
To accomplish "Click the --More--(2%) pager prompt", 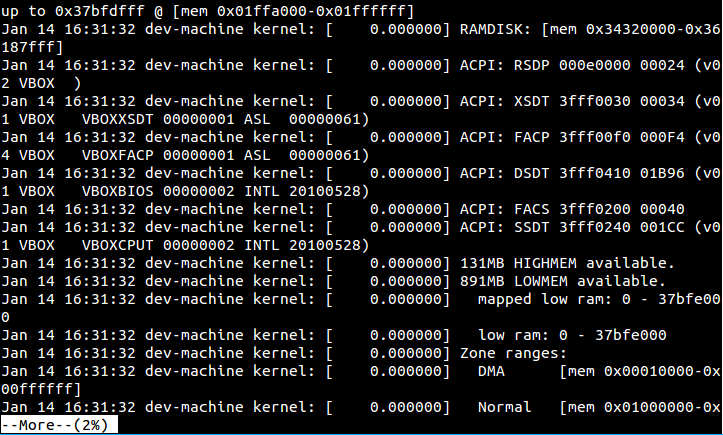I will click(x=58, y=425).
